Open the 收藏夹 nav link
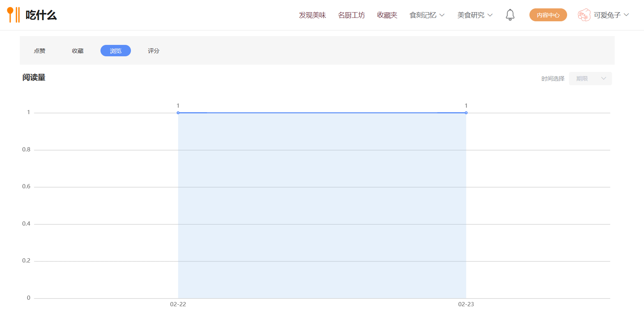 click(x=387, y=15)
